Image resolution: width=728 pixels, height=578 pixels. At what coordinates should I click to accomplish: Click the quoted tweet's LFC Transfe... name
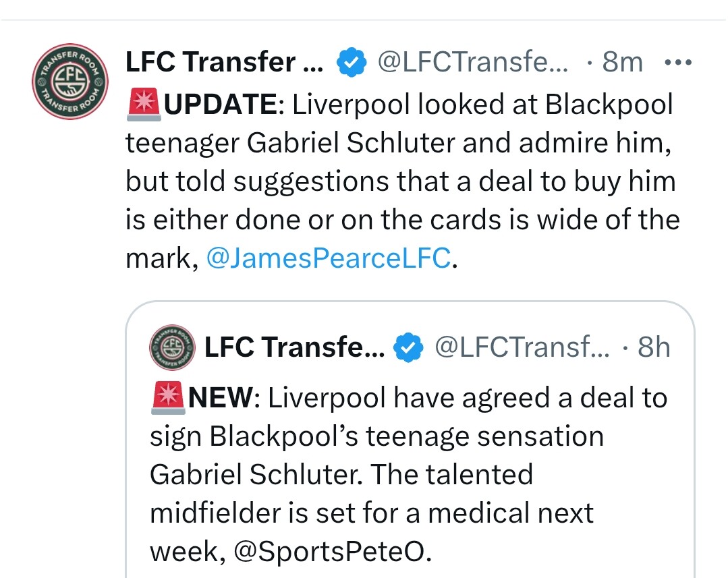point(294,347)
